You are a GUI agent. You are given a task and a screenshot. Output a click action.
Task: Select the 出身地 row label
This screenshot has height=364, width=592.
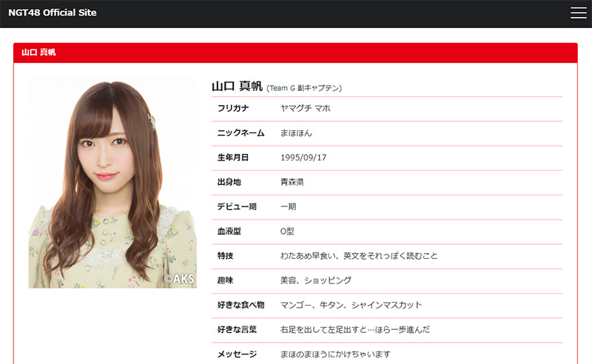pyautogui.click(x=229, y=182)
